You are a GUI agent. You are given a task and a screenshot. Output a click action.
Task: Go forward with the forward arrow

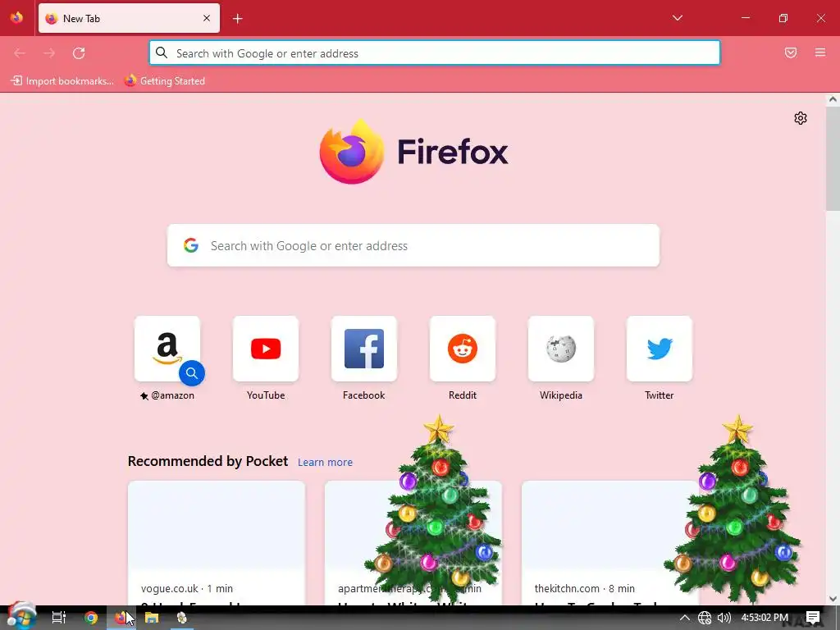(x=49, y=53)
